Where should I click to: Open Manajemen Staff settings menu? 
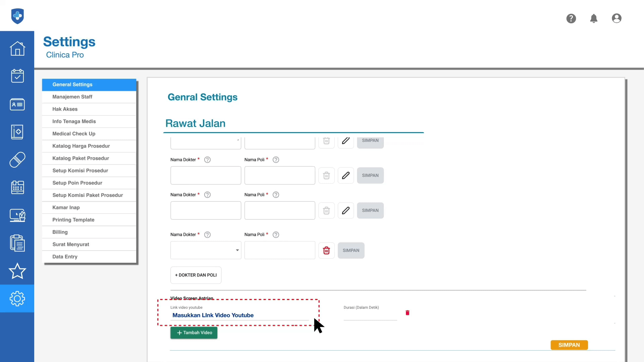(72, 97)
